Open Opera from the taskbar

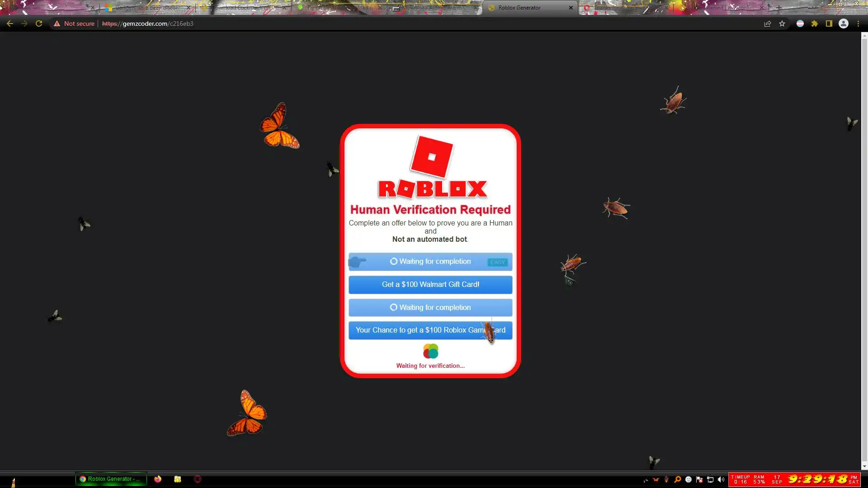pyautogui.click(x=198, y=479)
